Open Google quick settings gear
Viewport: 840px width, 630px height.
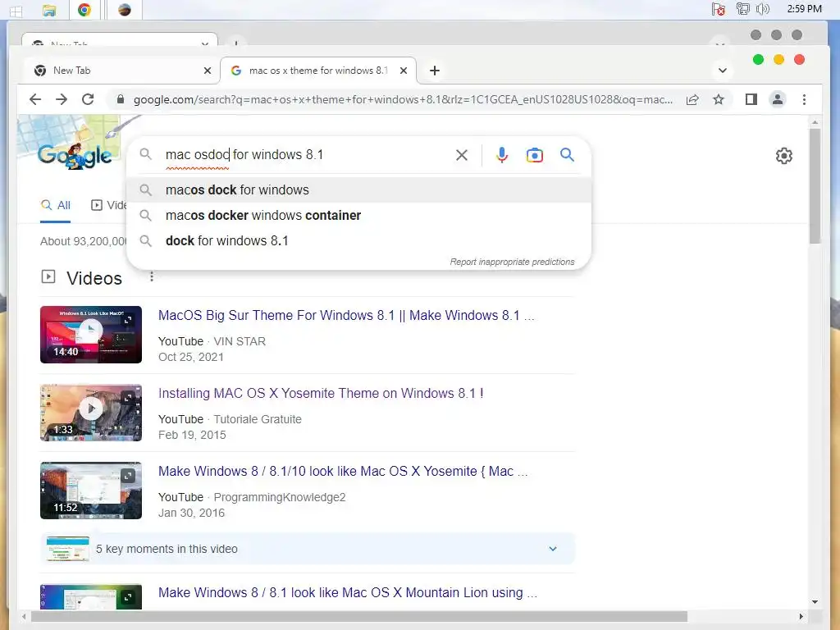[x=783, y=156]
